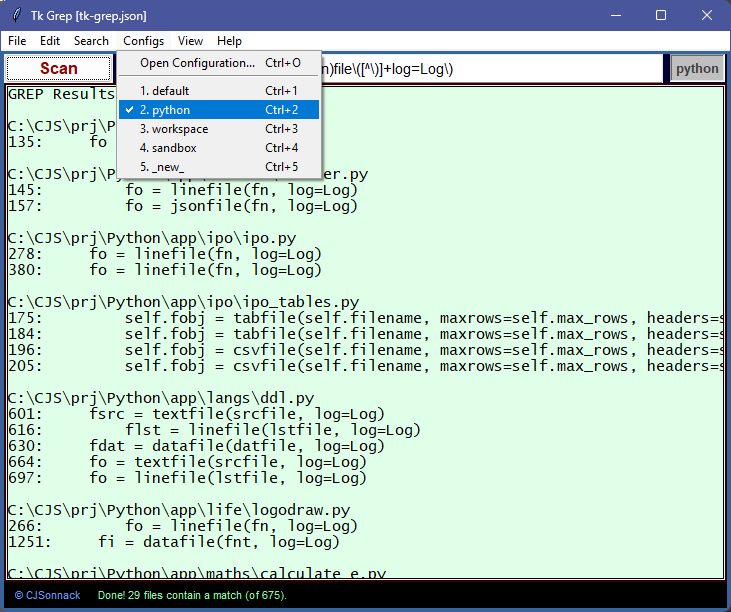Open the File menu

17,41
